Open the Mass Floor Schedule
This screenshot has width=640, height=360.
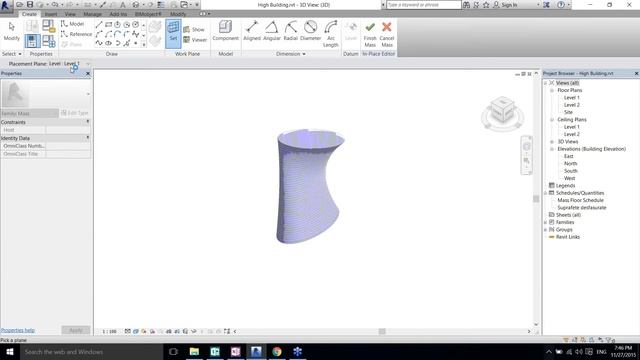point(580,200)
